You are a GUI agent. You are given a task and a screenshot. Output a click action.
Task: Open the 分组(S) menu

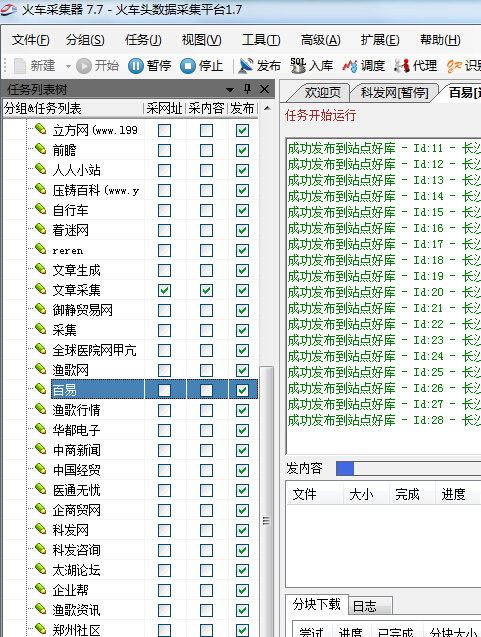click(85, 40)
